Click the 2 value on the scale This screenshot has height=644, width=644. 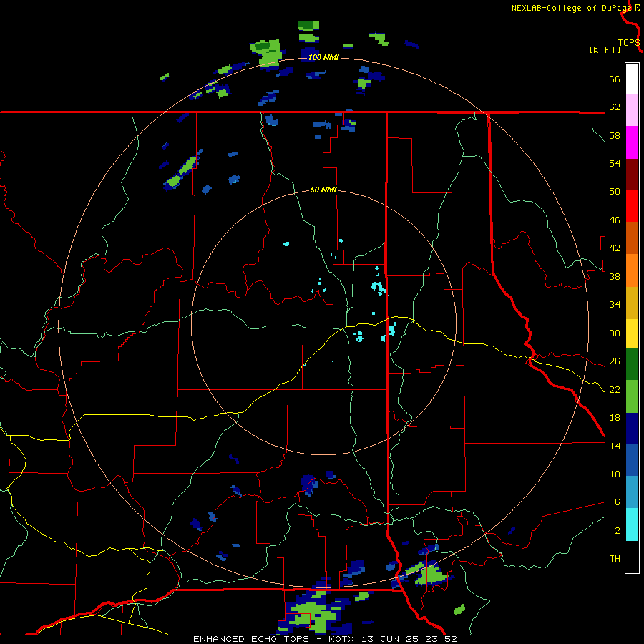pos(618,531)
